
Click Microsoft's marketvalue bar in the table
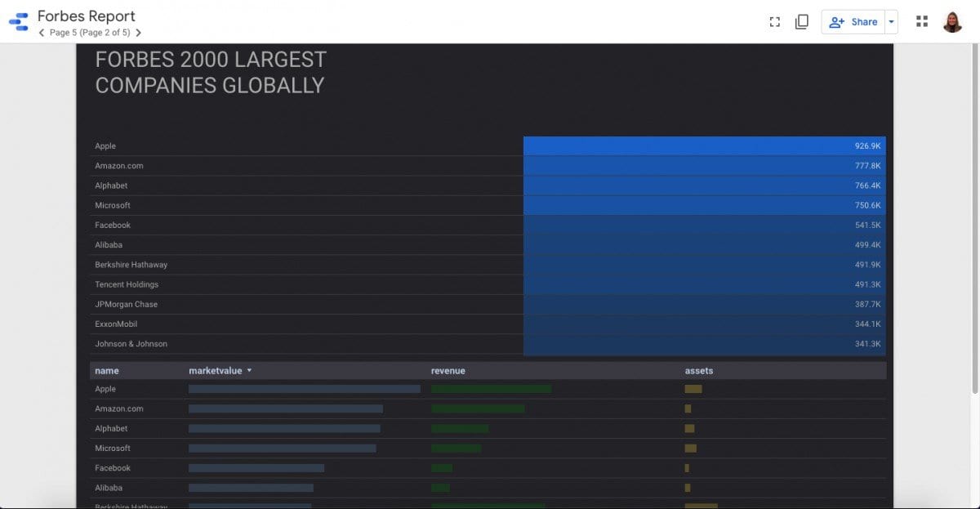pos(283,449)
